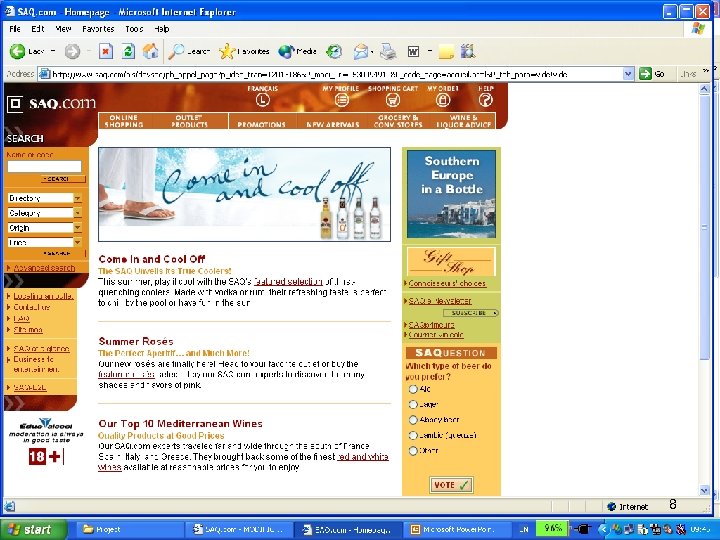720x540 pixels.
Task: Click the Messenger toolbar icon at the right end
Action: coord(468,51)
